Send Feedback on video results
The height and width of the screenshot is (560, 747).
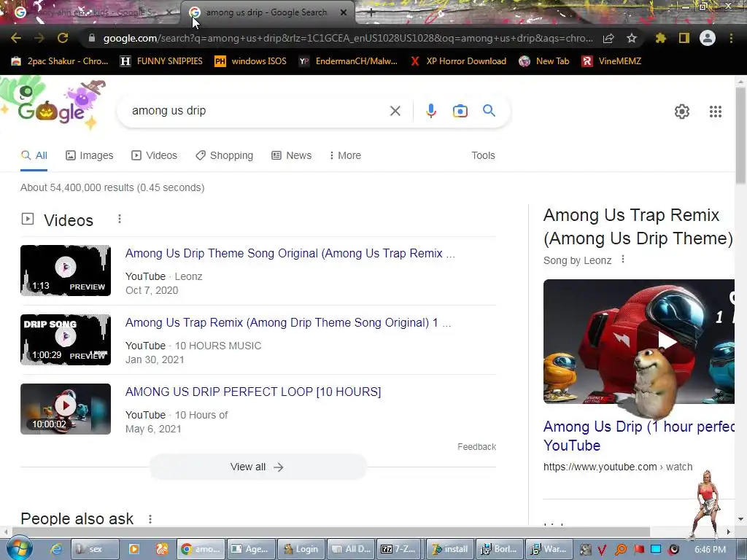coord(476,447)
